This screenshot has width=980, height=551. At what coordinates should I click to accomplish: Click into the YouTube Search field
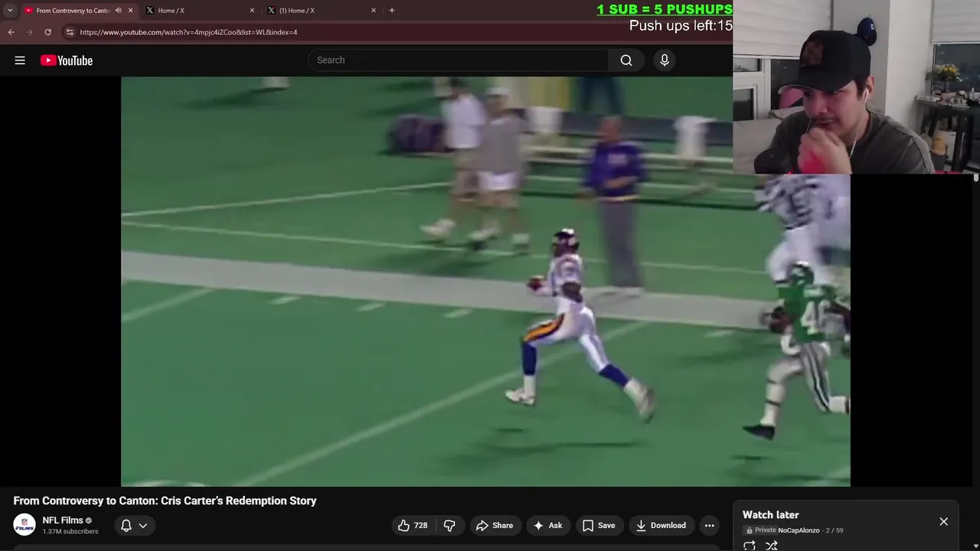(459, 60)
